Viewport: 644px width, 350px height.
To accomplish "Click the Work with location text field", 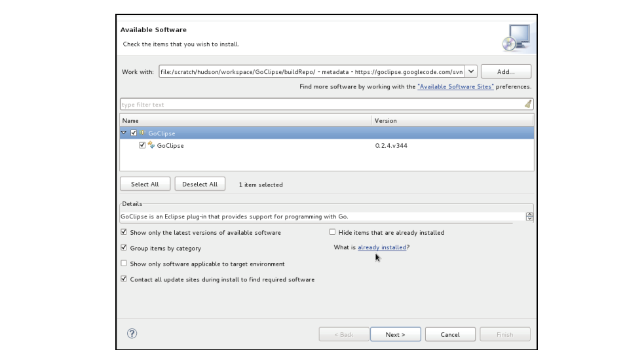I will click(x=312, y=71).
